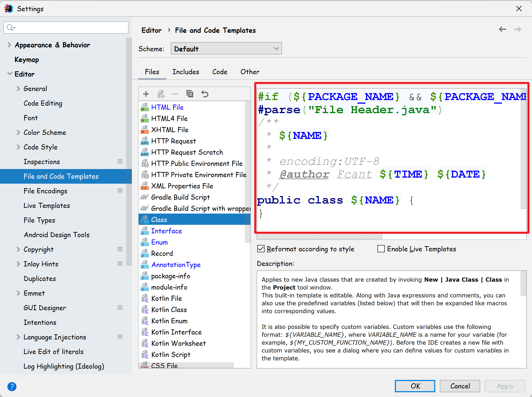The image size is (532, 397).
Task: Switch to the Includes tab
Action: coord(186,72)
